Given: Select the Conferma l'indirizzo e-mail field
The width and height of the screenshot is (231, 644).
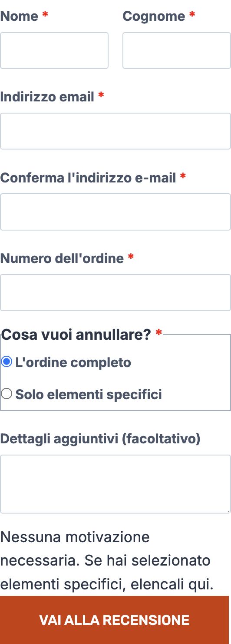Looking at the screenshot, I should coord(115,212).
